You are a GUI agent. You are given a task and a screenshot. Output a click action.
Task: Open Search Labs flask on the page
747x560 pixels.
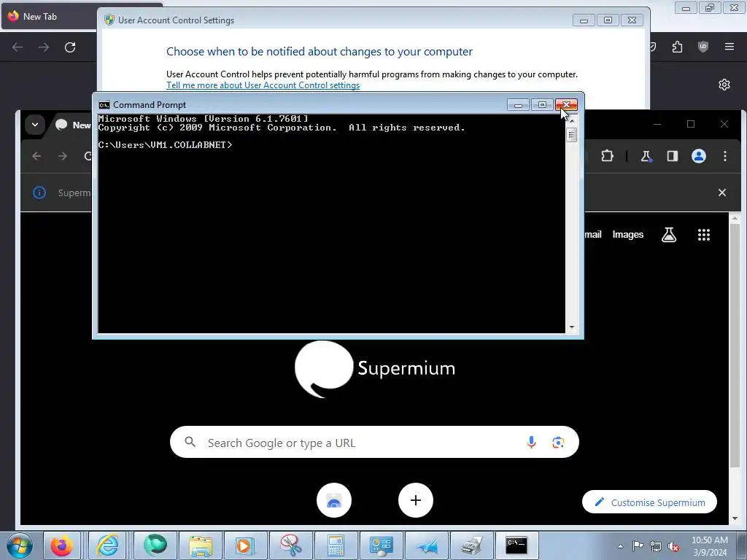pyautogui.click(x=669, y=234)
